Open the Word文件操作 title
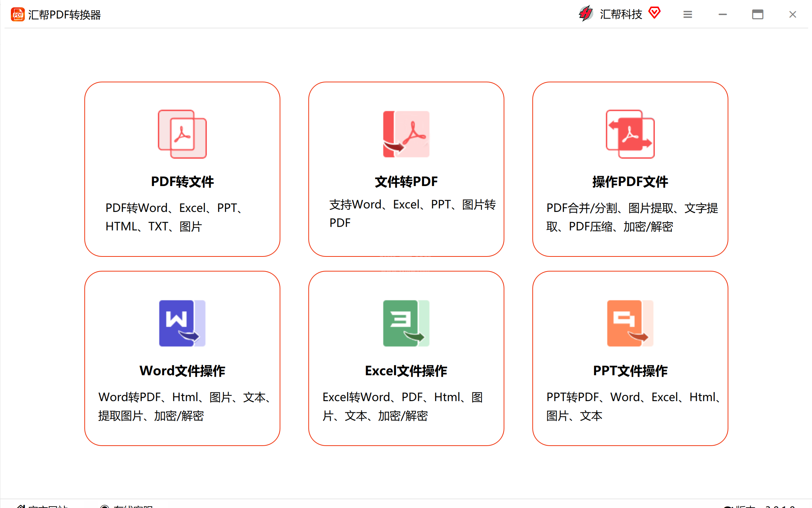This screenshot has width=812, height=508. (182, 371)
